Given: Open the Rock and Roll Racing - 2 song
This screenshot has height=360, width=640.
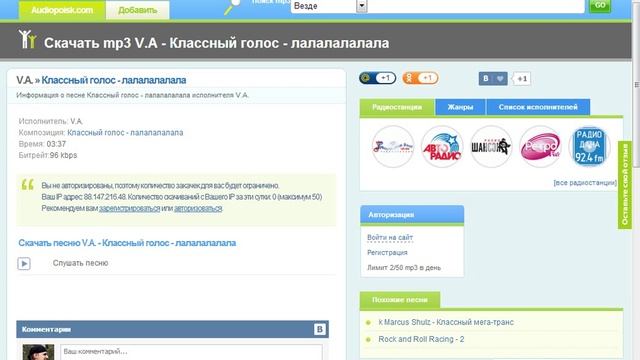Looking at the screenshot, I should tap(421, 339).
